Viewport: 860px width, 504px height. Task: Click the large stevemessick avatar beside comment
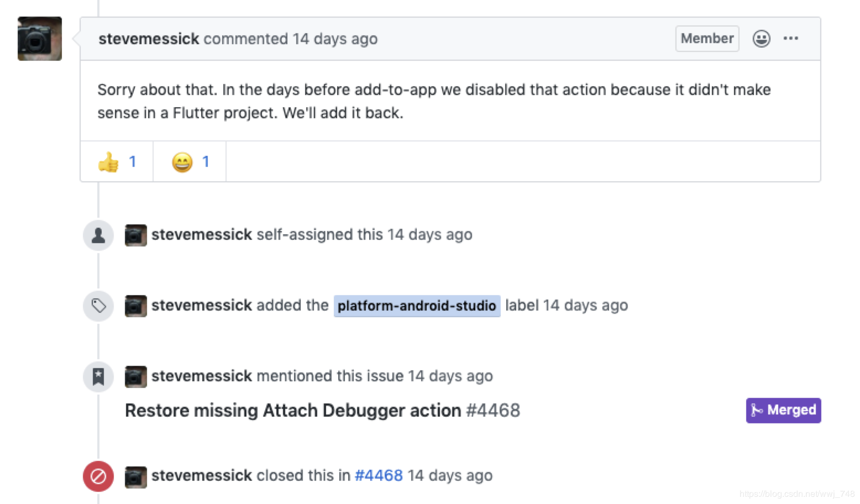(40, 39)
